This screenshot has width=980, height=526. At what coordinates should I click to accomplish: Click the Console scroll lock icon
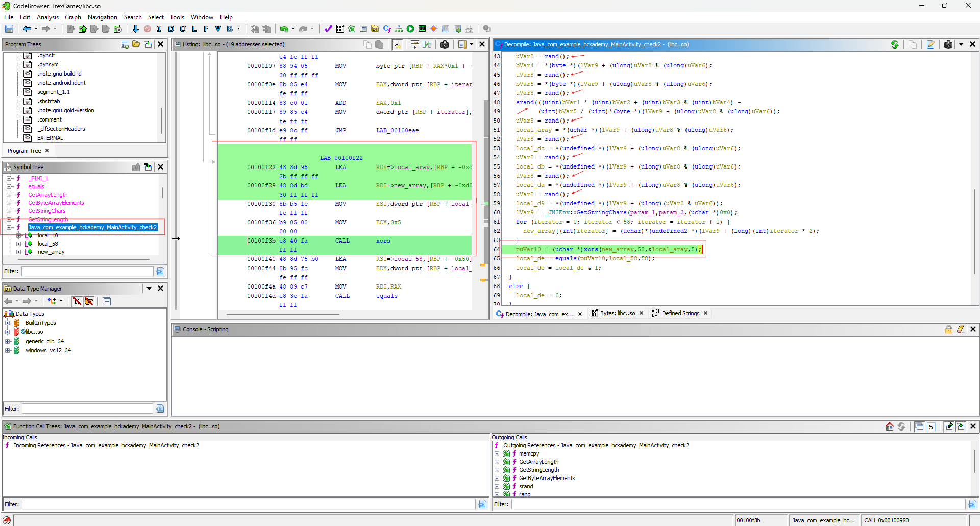[x=949, y=329]
